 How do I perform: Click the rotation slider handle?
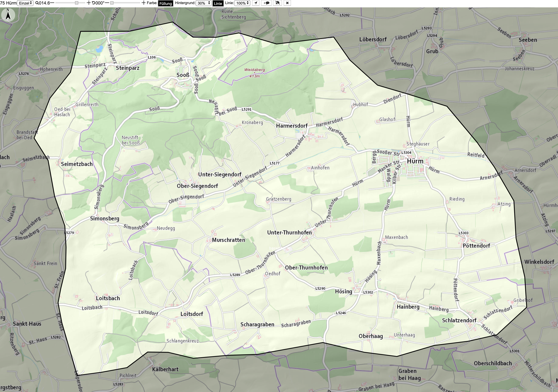[112, 3]
